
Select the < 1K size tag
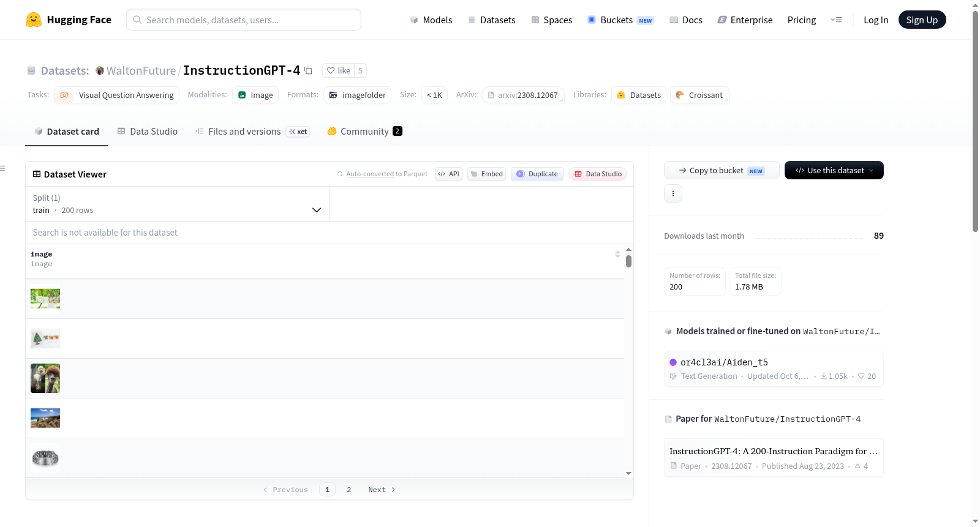434,95
